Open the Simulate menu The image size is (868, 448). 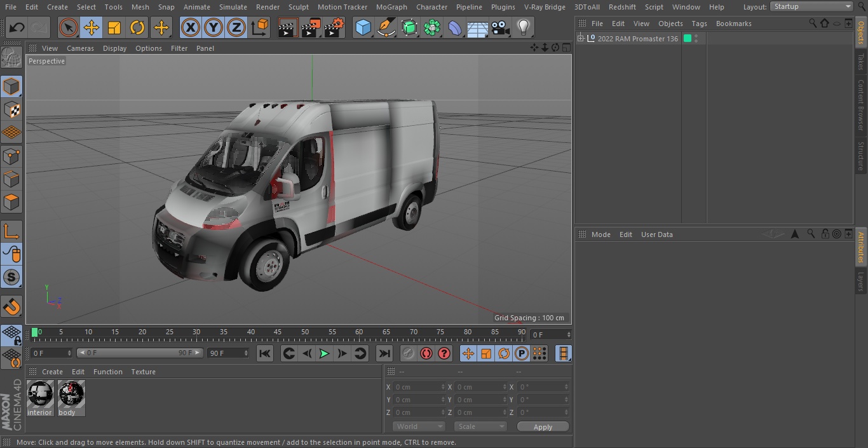coord(233,7)
